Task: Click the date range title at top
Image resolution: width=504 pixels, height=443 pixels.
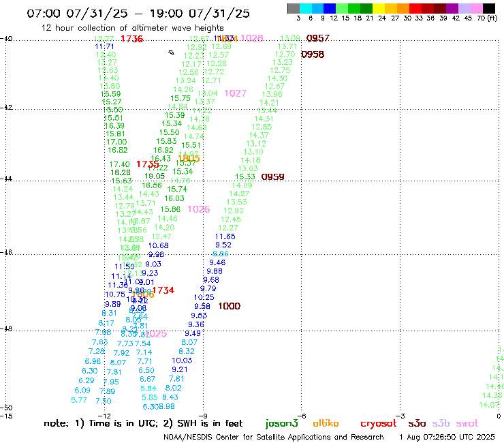Action: pyautogui.click(x=138, y=14)
